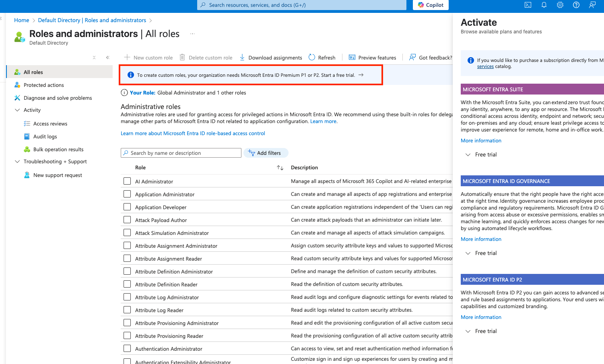
Task: Expand Free trial under Microsoft Entra ID P2
Action: point(468,331)
